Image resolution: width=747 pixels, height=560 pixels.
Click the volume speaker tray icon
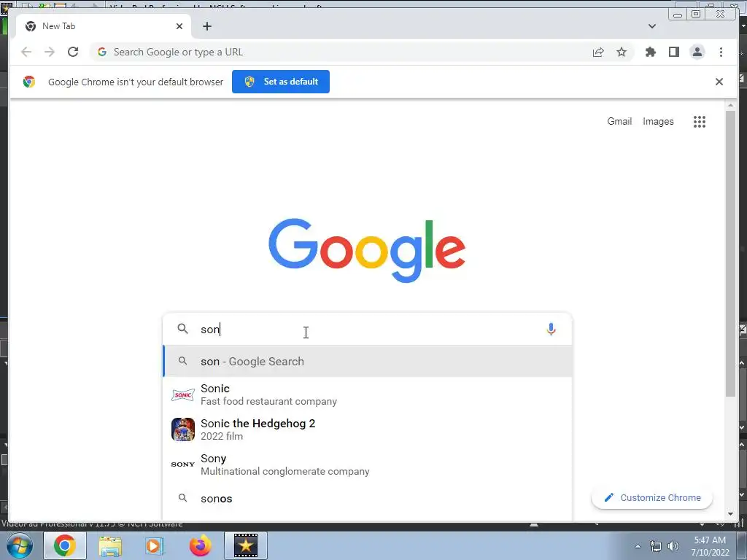pos(673,546)
